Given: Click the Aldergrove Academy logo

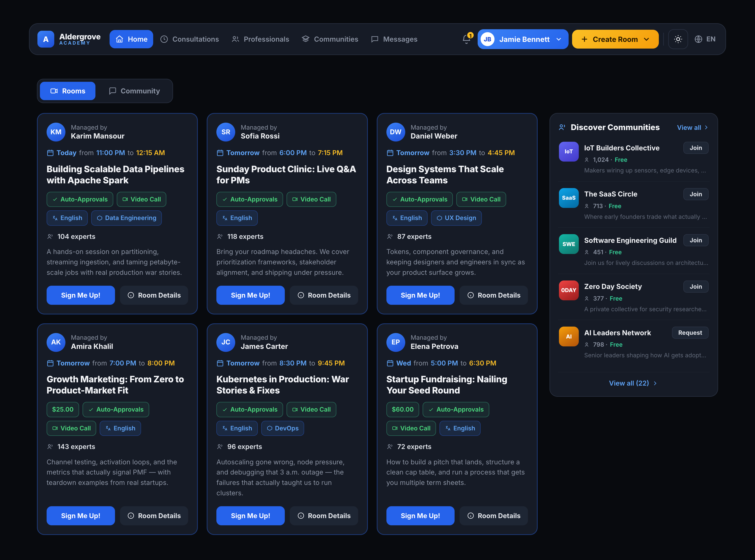Looking at the screenshot, I should tap(69, 39).
